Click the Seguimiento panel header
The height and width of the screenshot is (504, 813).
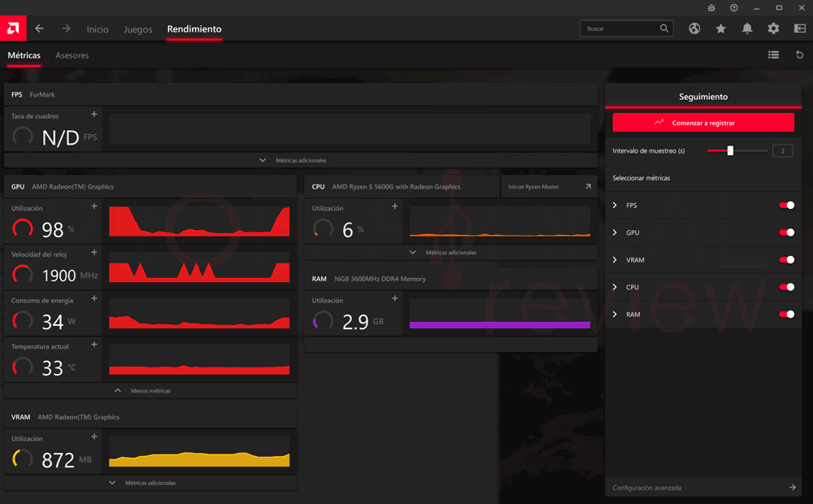click(x=703, y=97)
